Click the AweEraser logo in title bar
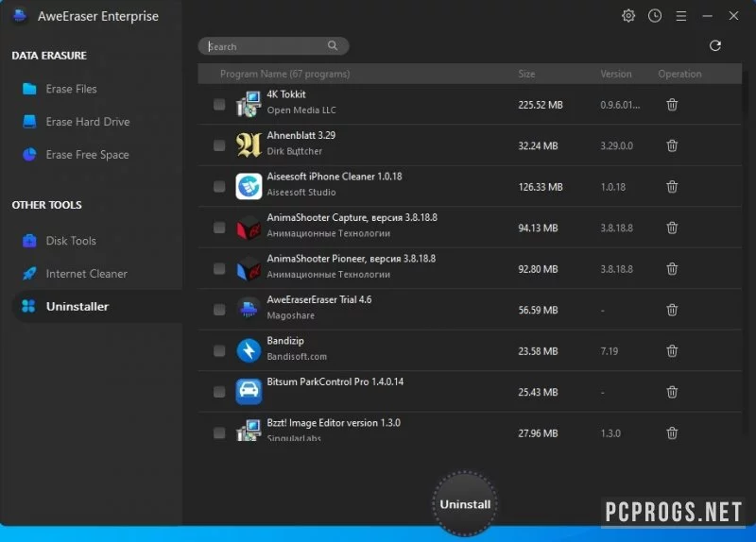The width and height of the screenshot is (756, 542). [20, 16]
